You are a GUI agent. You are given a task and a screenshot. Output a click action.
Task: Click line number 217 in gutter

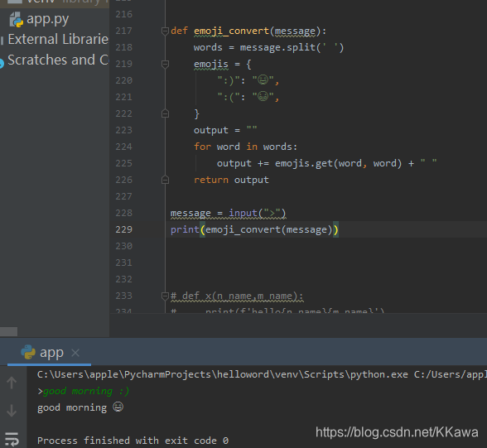tap(123, 31)
